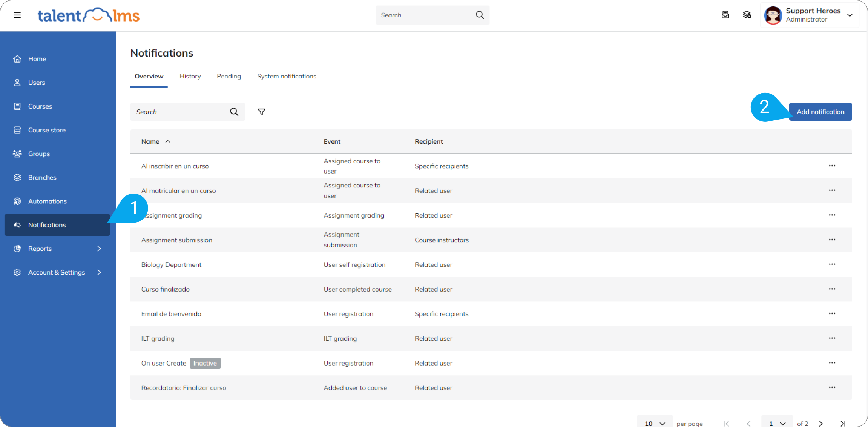Click the Inactive badge on On user Create
The width and height of the screenshot is (868, 427).
pyautogui.click(x=205, y=363)
